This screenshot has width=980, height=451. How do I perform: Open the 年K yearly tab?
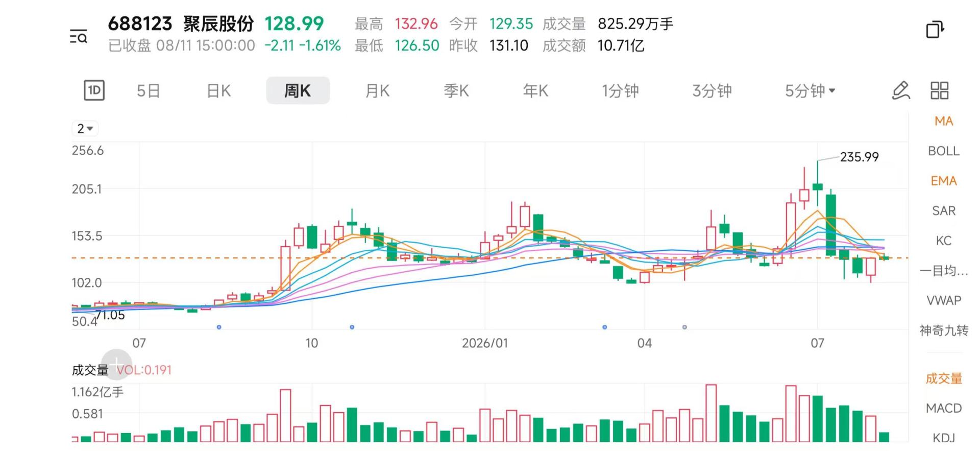[x=535, y=91]
